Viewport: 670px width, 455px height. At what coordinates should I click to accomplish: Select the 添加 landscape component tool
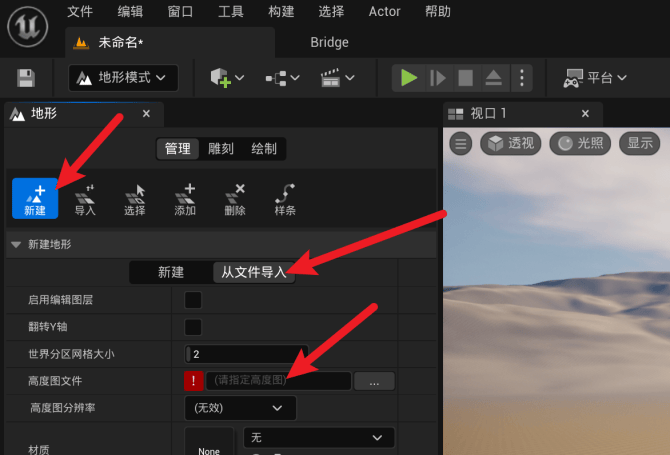click(x=185, y=199)
